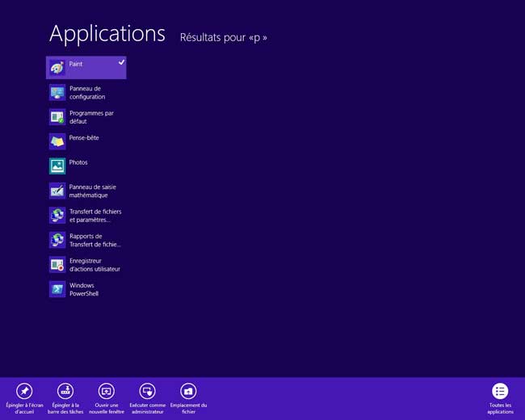Image resolution: width=525 pixels, height=420 pixels.
Task: Select the Paint label text
Action: [76, 64]
